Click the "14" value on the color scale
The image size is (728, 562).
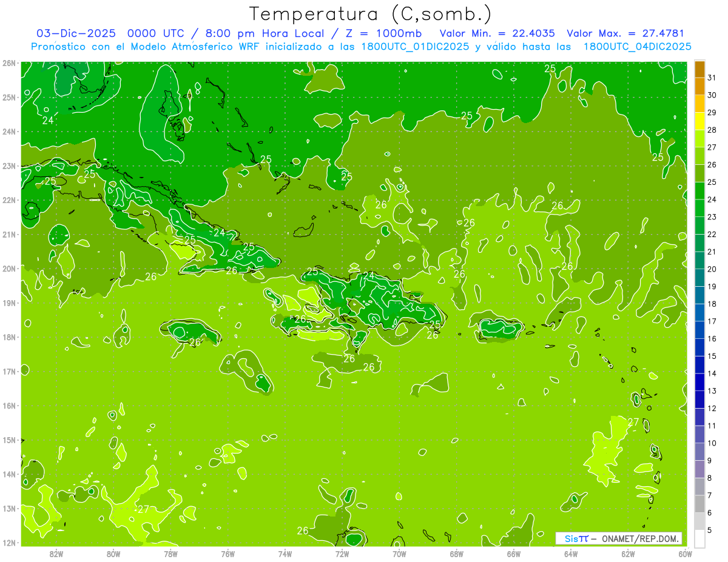tap(712, 373)
